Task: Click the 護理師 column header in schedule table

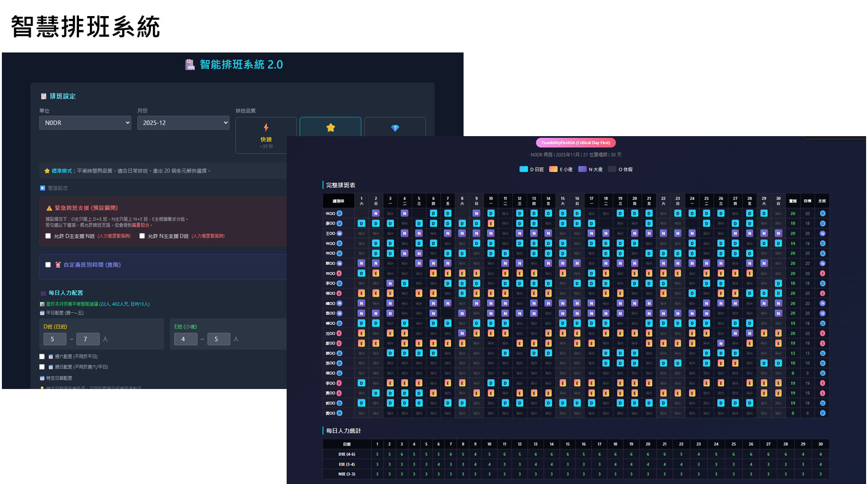Action: coord(338,201)
